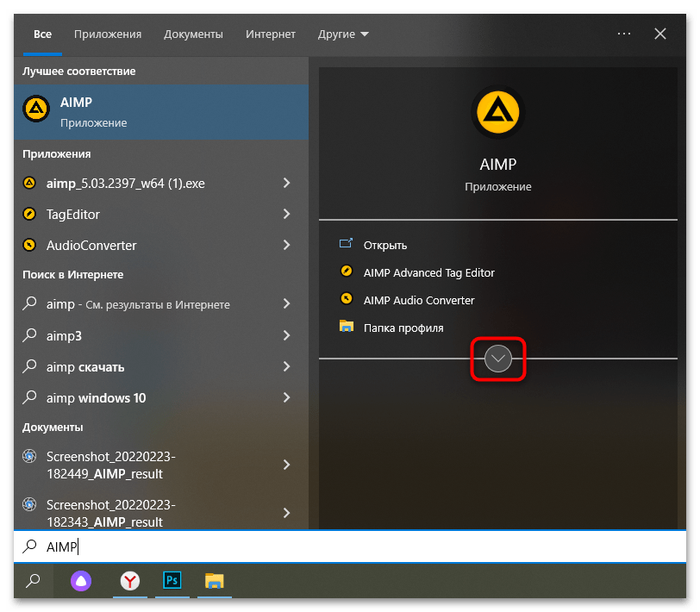Open AIMP Advanced Tag Editor action
The width and height of the screenshot is (700, 612).
coord(428,272)
